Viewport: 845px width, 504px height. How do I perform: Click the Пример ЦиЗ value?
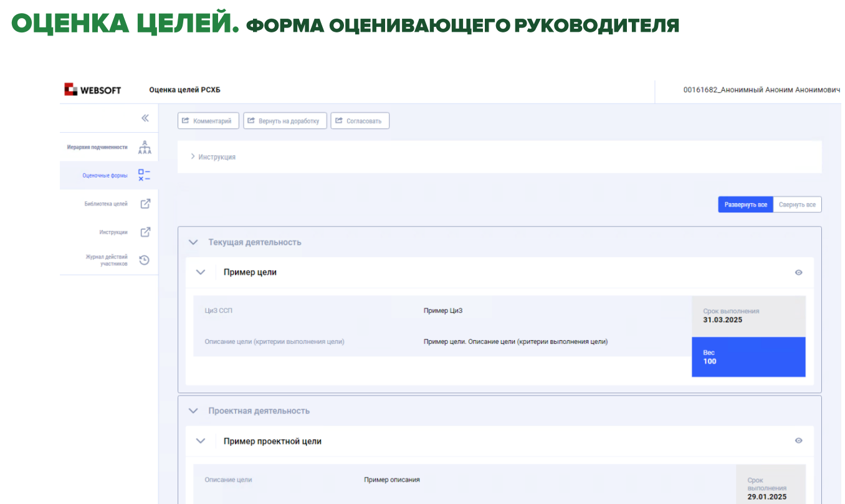(443, 311)
